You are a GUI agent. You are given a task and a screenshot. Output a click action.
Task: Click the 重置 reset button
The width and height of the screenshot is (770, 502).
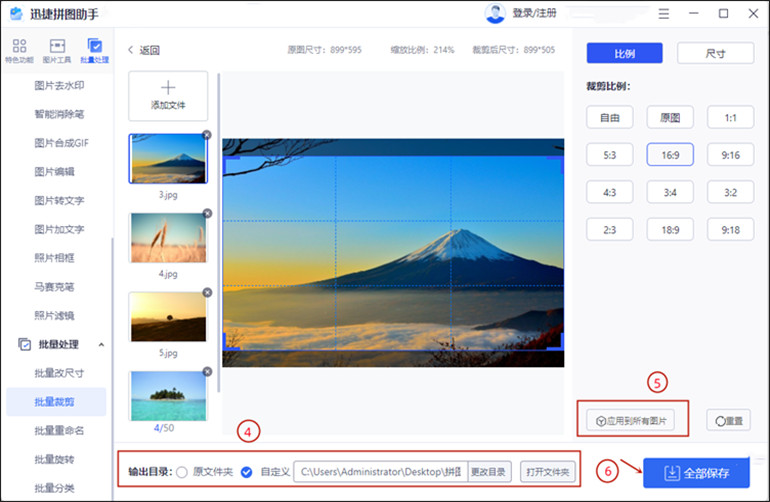tap(728, 420)
